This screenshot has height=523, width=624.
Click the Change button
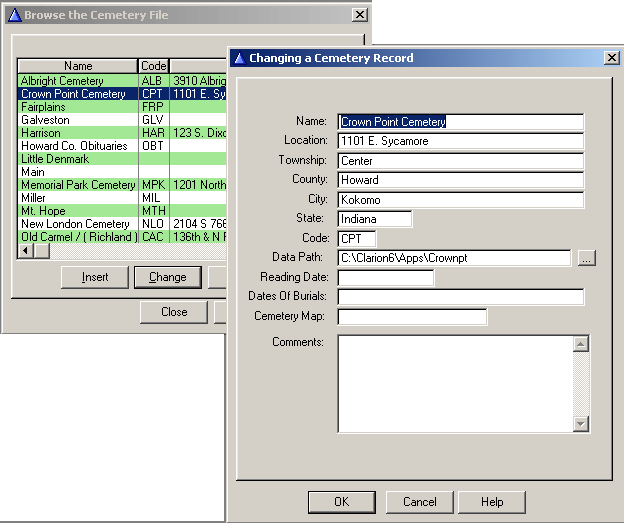167,277
